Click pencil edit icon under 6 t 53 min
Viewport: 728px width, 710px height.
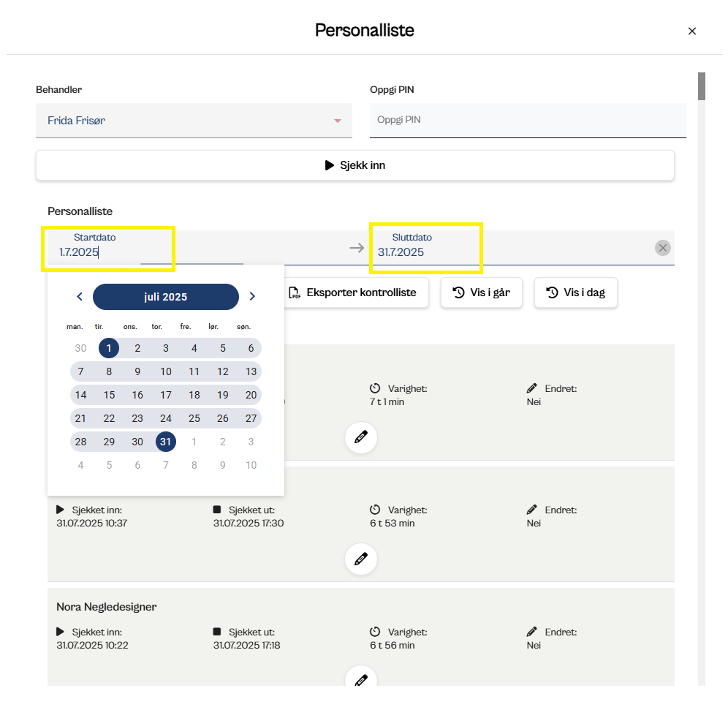click(x=360, y=559)
